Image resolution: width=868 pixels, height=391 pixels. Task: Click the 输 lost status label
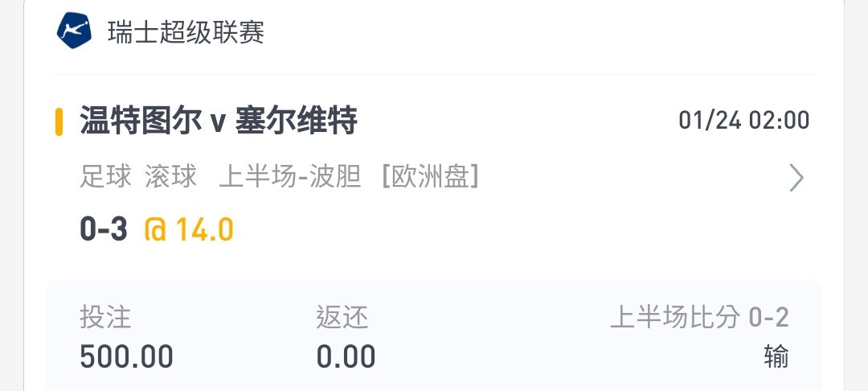[x=776, y=356]
